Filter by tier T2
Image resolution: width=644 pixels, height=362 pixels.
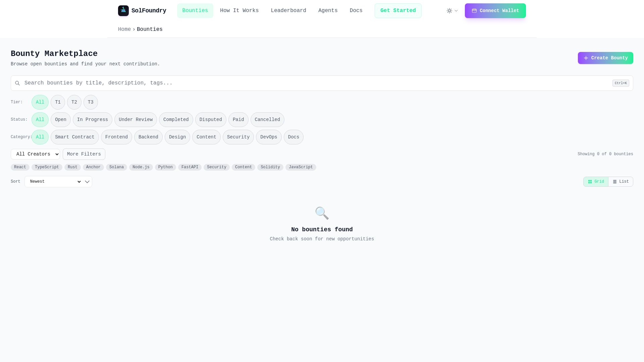pos(74,102)
